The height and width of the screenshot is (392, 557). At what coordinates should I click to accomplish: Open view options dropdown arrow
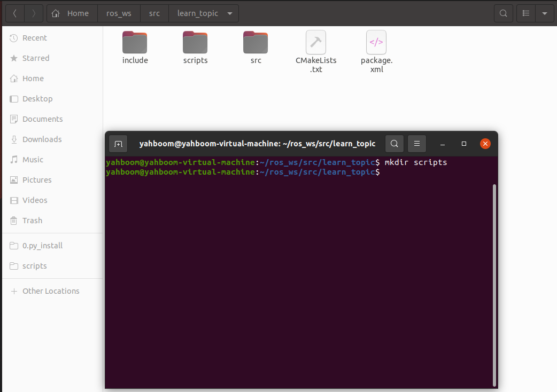(x=545, y=13)
